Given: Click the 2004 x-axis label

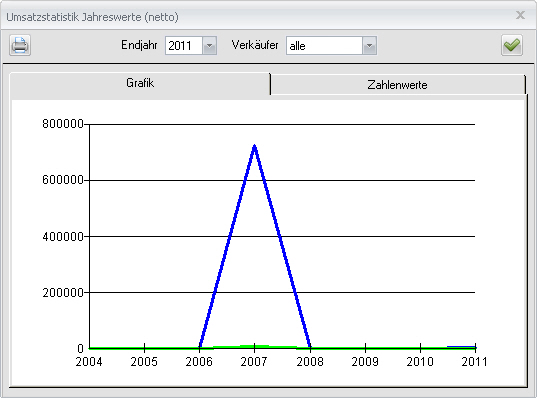Looking at the screenshot, I should pos(89,362).
